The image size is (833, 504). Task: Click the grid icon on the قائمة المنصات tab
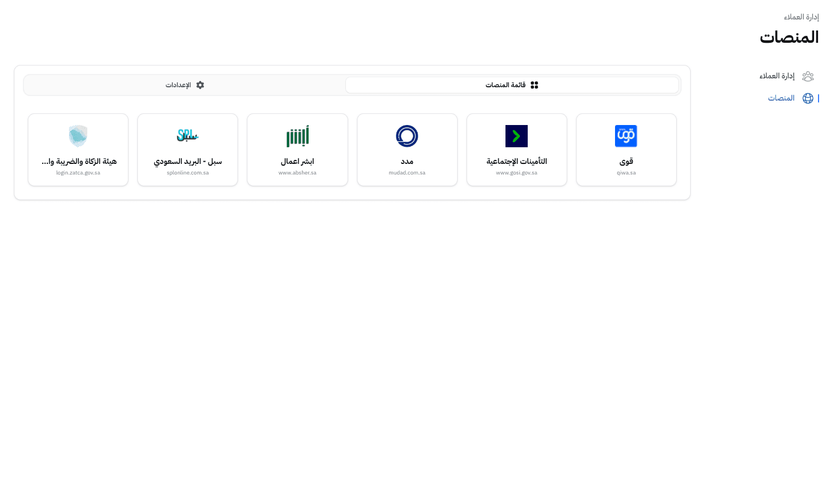click(x=534, y=85)
